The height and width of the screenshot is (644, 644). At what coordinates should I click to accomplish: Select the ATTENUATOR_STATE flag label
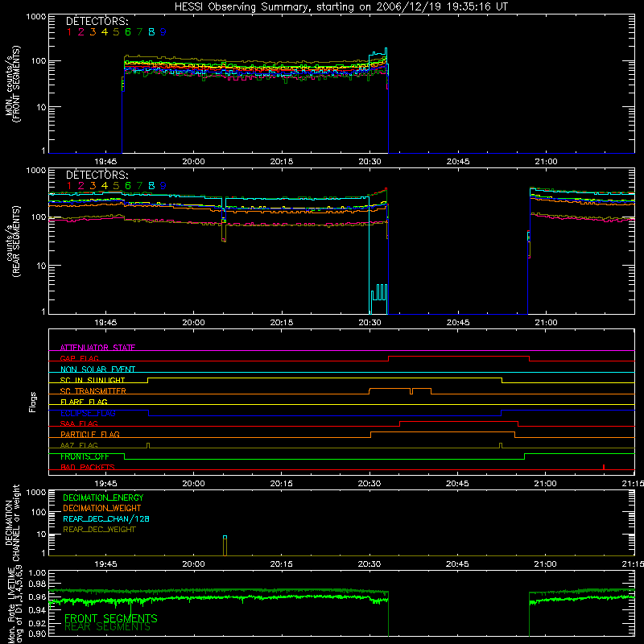pos(97,348)
